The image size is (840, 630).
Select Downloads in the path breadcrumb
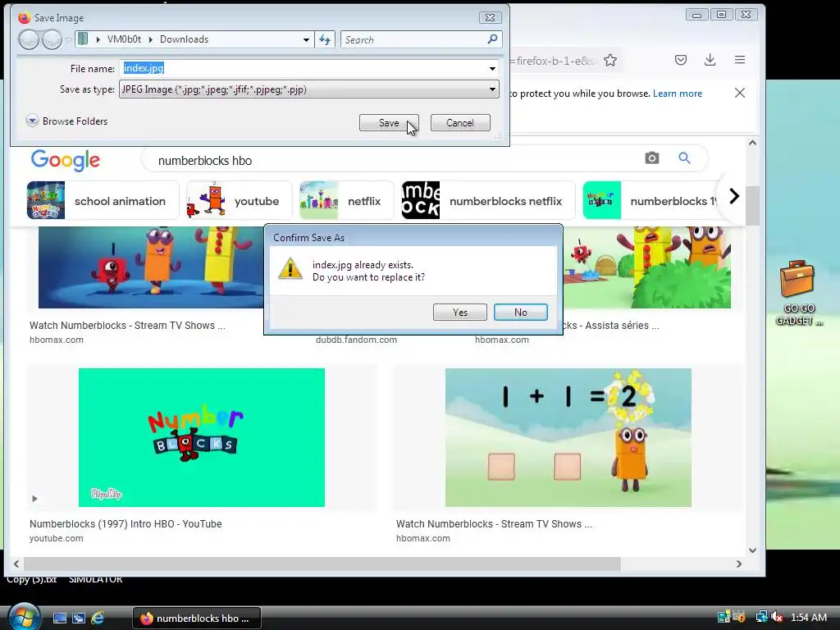click(184, 39)
